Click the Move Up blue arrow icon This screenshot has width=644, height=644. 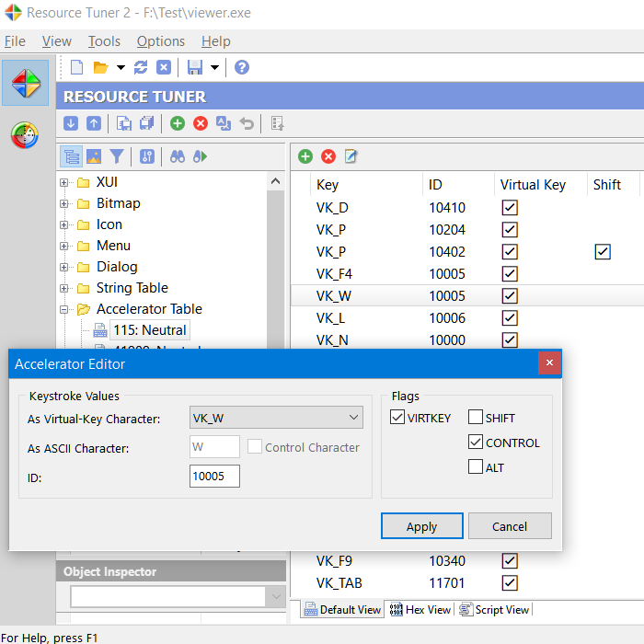94,123
